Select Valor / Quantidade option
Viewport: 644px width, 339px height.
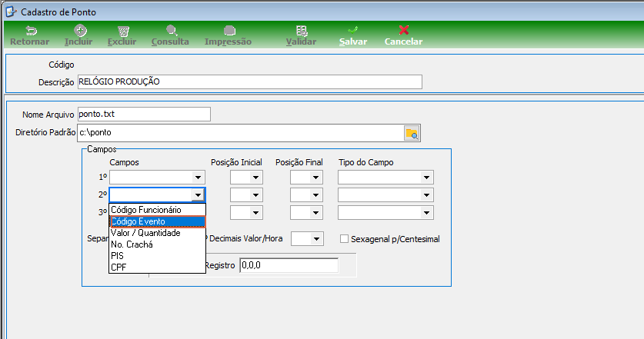[x=157, y=233]
